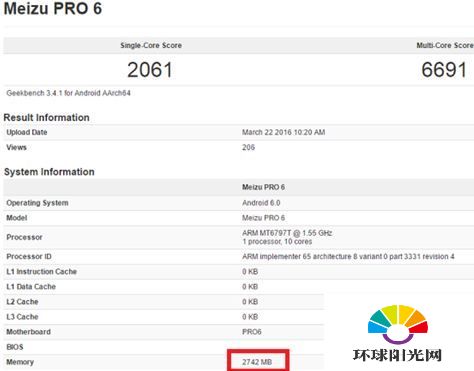Click the L2 Cache 0 KB value
The width and height of the screenshot is (474, 371).
250,302
